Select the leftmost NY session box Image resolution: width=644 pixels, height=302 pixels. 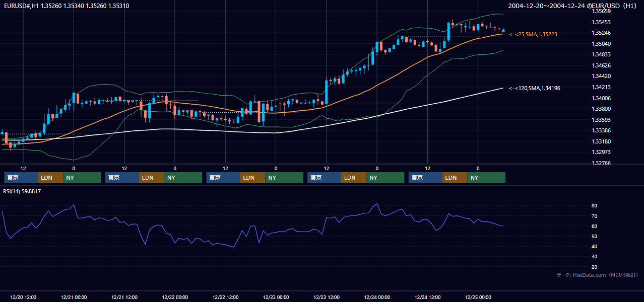tap(82, 178)
